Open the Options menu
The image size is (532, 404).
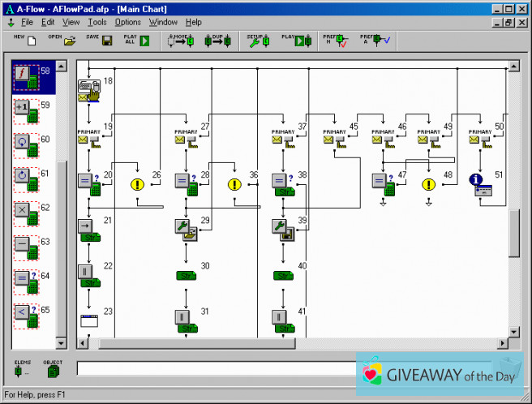127,22
